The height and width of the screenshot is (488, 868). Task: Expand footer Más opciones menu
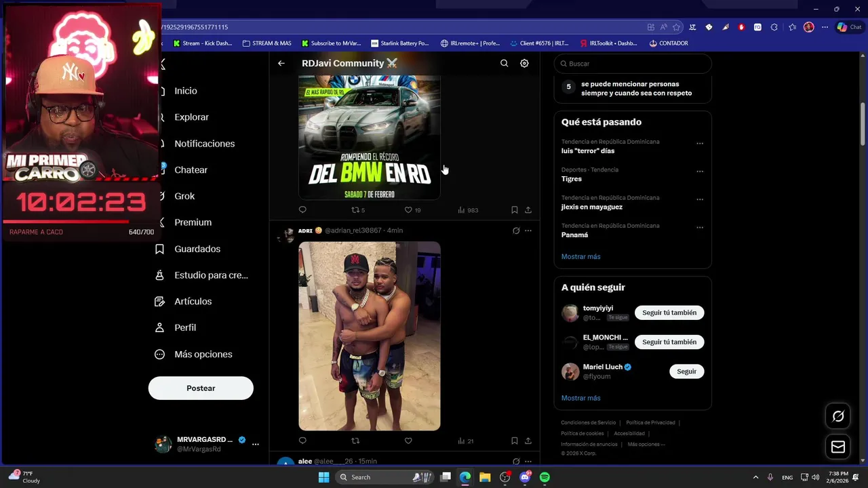(x=646, y=445)
